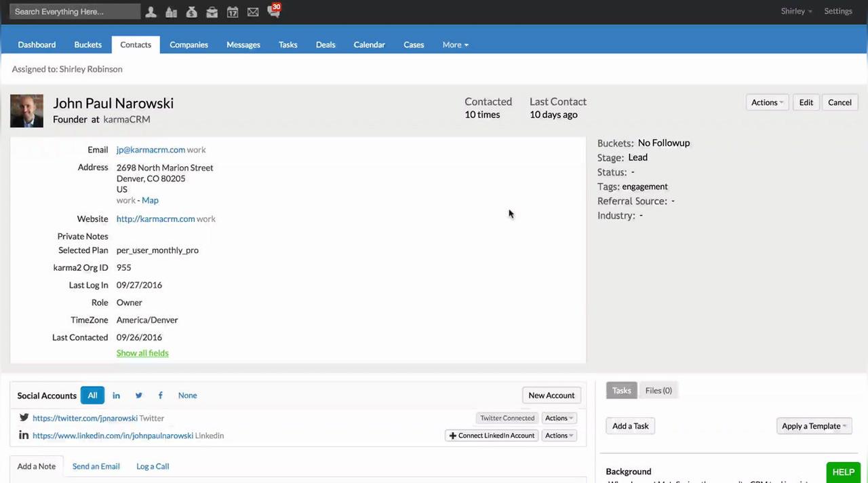The image size is (868, 483).
Task: Switch to Send an Email tab
Action: (x=96, y=467)
